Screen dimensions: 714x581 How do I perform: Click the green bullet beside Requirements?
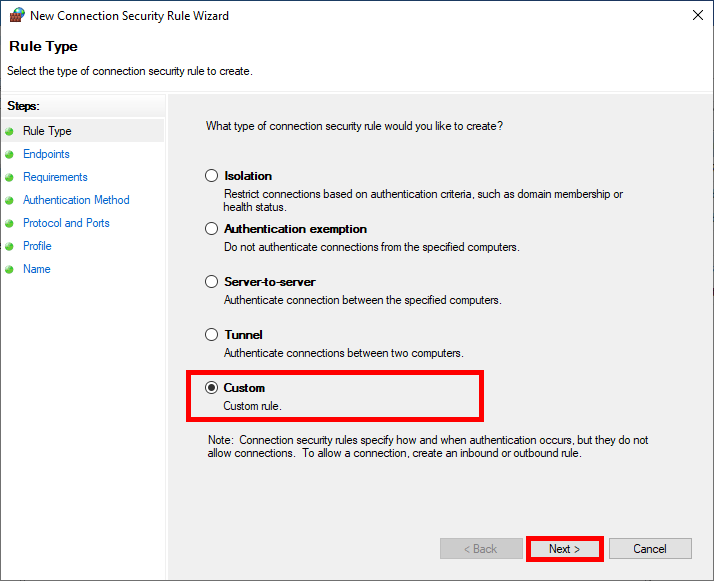tap(9, 178)
